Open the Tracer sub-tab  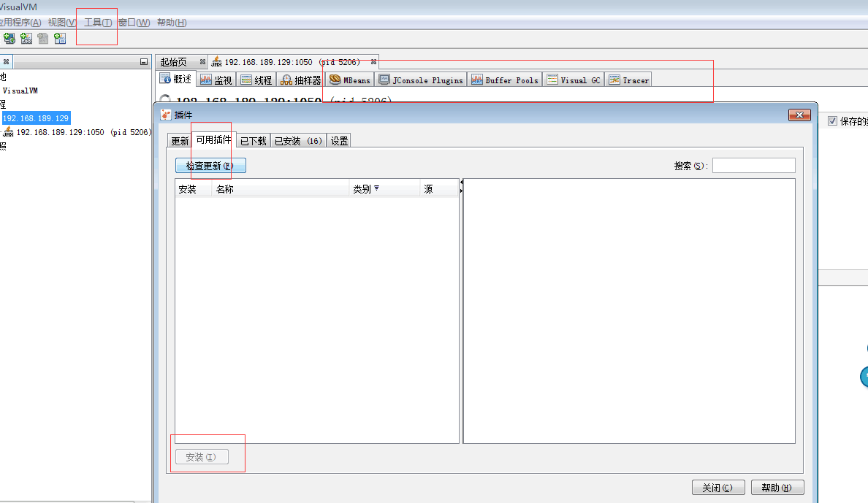[628, 80]
